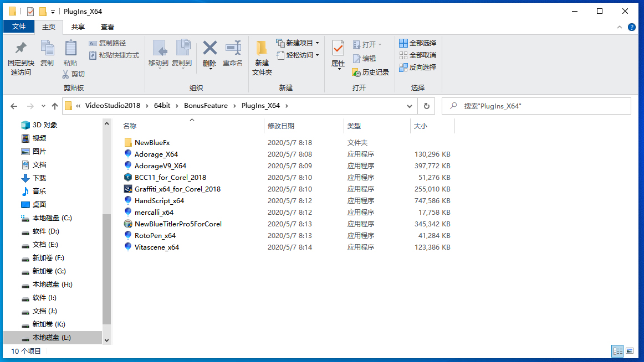
Task: Select the NewBlueTitlerPro5ForCorel application icon
Action: click(x=127, y=224)
